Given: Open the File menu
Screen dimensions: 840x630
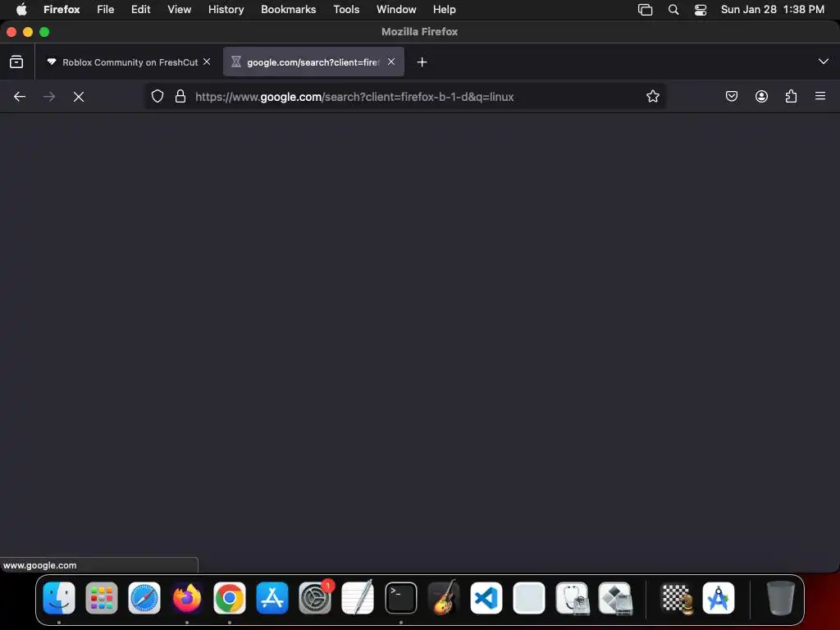Looking at the screenshot, I should click(x=106, y=10).
